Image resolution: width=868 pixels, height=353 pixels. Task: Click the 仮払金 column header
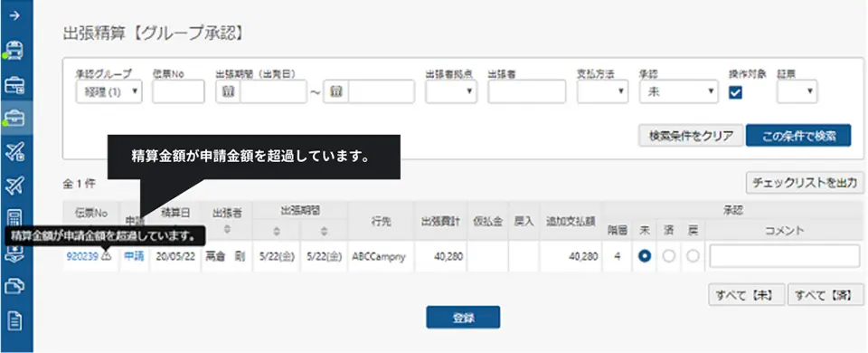(487, 221)
